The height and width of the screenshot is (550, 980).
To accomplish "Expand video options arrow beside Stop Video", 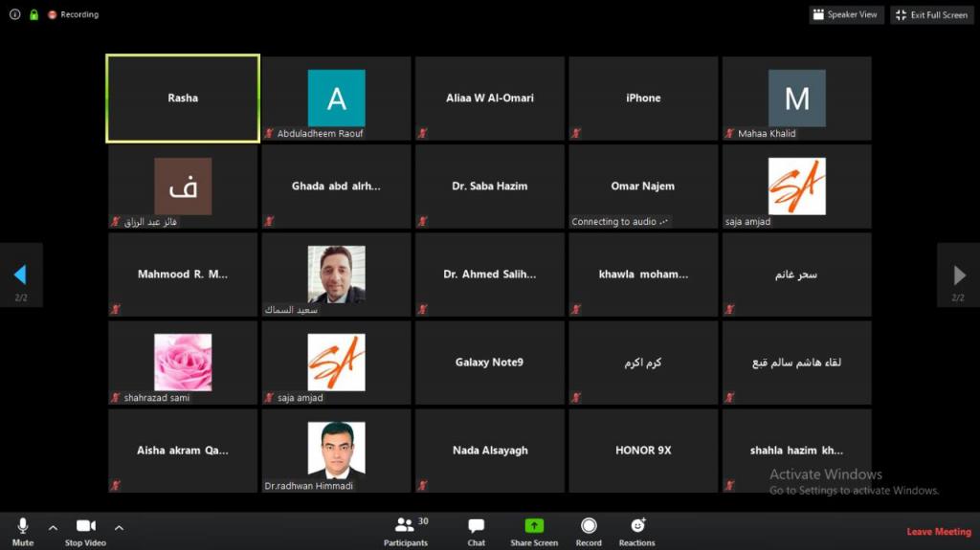I will [119, 527].
